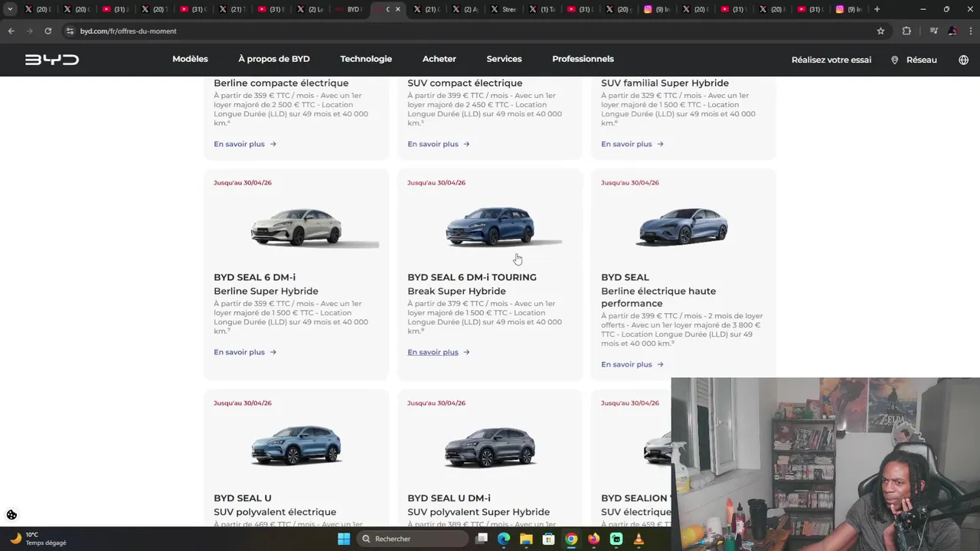Click the Break Super Hybride subtitle

[x=456, y=291]
